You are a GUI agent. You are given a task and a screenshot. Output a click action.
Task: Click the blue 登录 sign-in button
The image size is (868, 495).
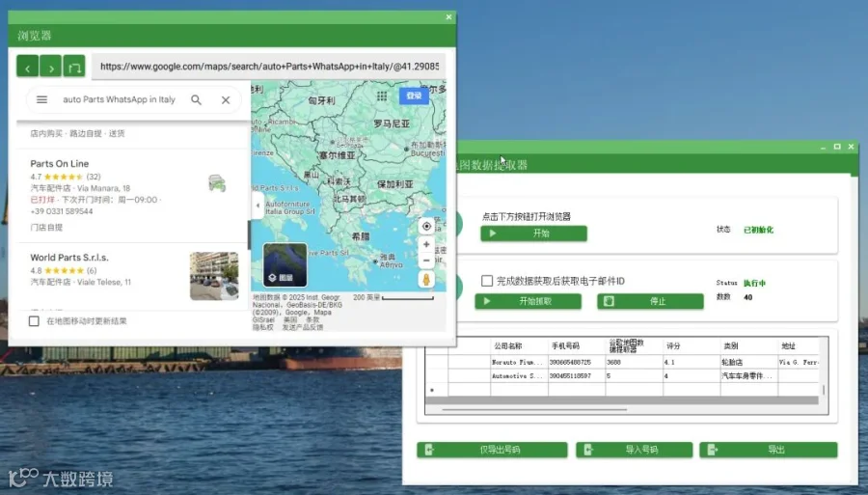click(x=414, y=96)
